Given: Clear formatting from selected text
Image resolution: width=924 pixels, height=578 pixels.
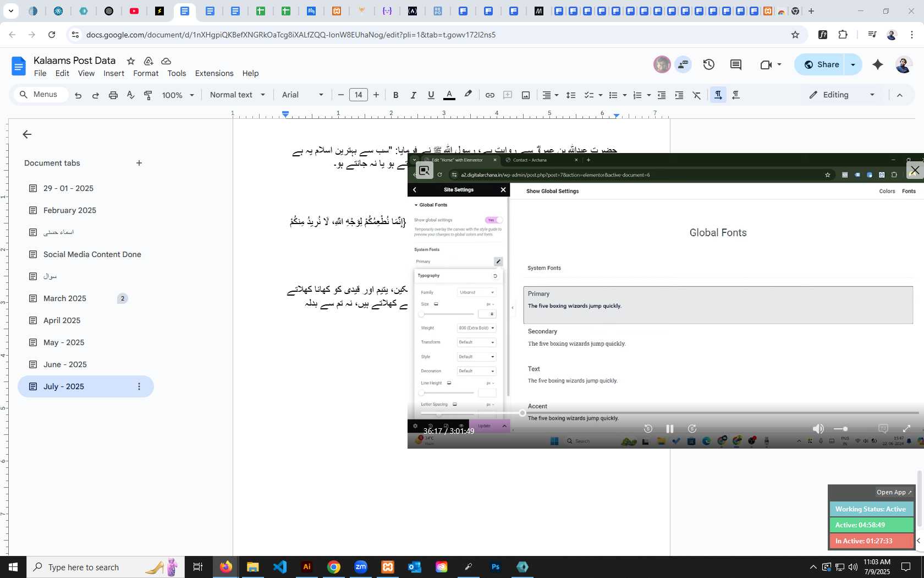Looking at the screenshot, I should click(x=697, y=95).
